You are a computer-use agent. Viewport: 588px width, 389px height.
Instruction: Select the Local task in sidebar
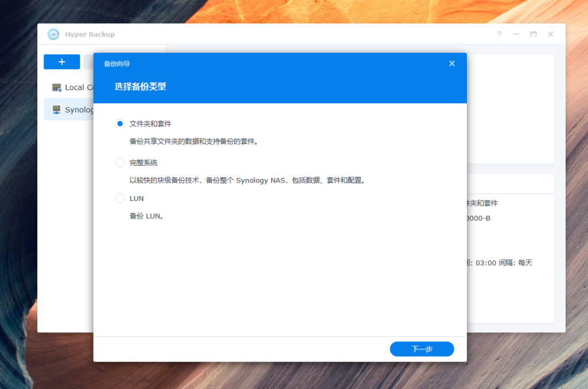pyautogui.click(x=69, y=87)
